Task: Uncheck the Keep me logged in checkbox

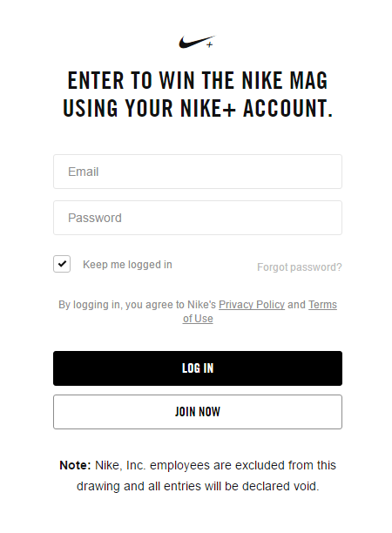Action: tap(62, 264)
